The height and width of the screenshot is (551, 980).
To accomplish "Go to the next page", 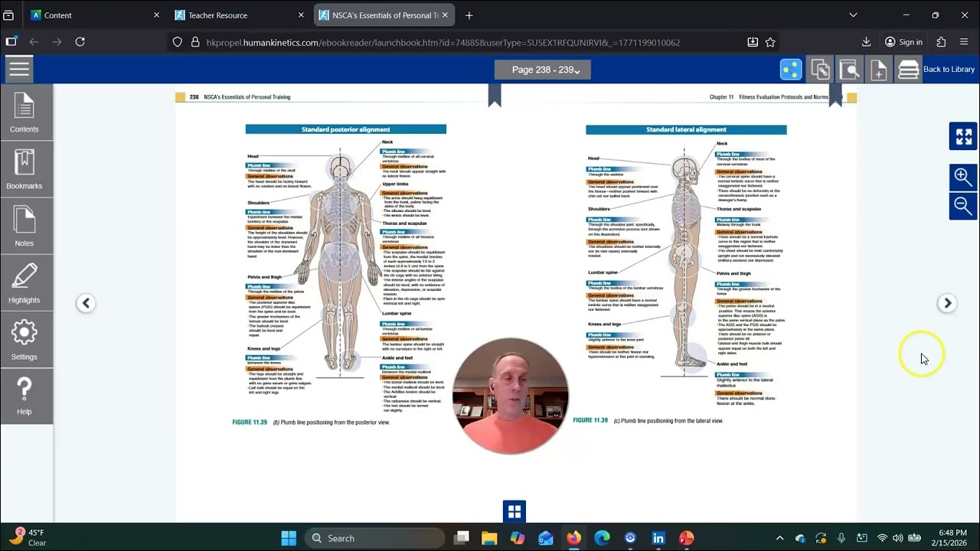I will coord(947,303).
